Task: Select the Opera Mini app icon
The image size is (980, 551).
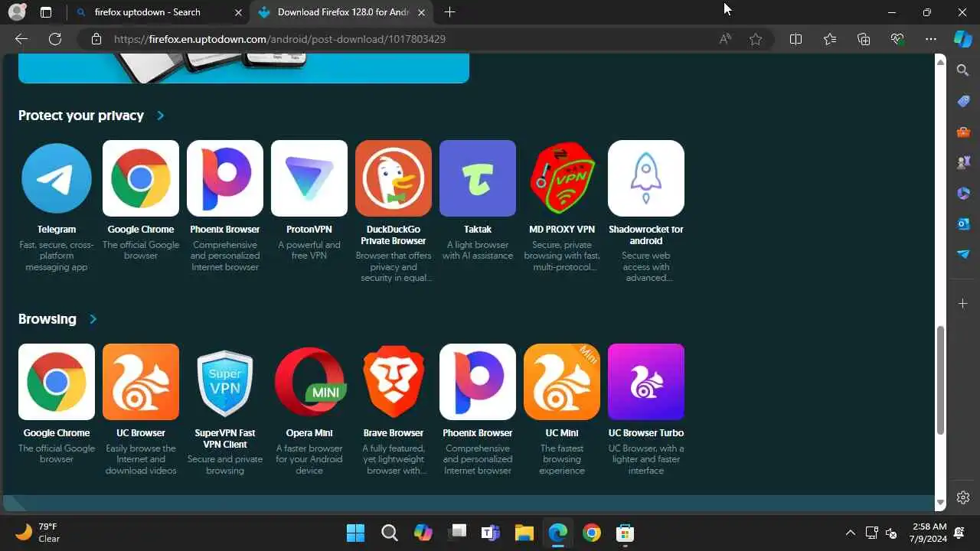Action: click(309, 382)
